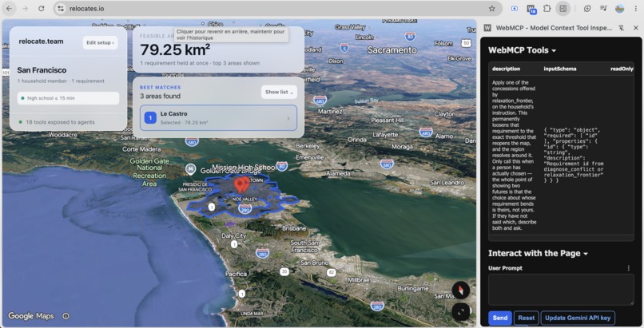Viewport: 644px width, 328px height.
Task: Click the '79.25 km²' feasible area value
Action: click(x=175, y=50)
